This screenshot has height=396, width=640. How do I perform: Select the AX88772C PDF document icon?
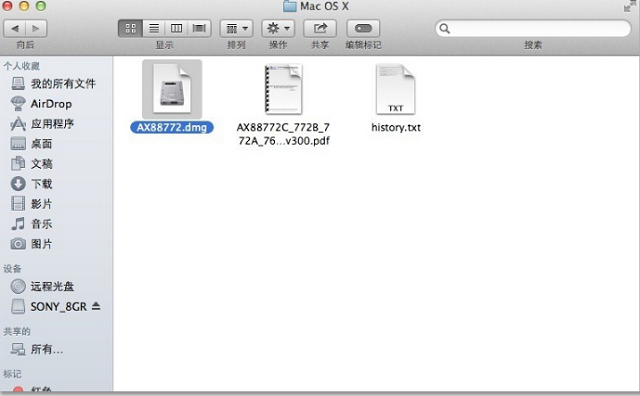click(x=283, y=89)
